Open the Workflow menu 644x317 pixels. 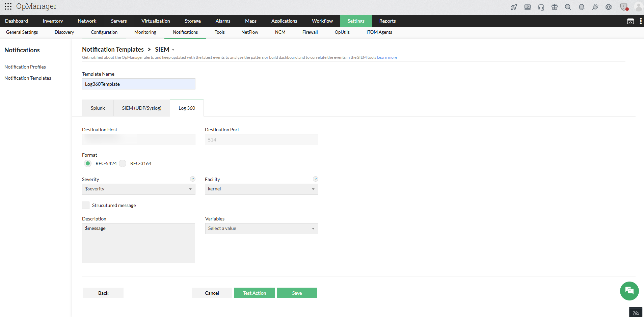click(x=322, y=21)
